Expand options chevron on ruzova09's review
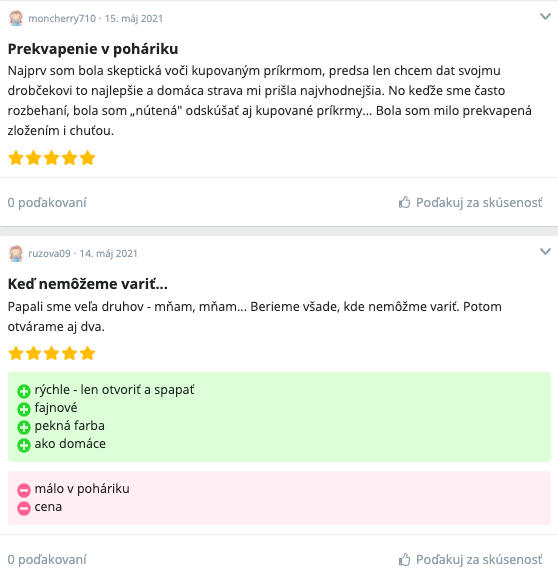 click(x=545, y=251)
